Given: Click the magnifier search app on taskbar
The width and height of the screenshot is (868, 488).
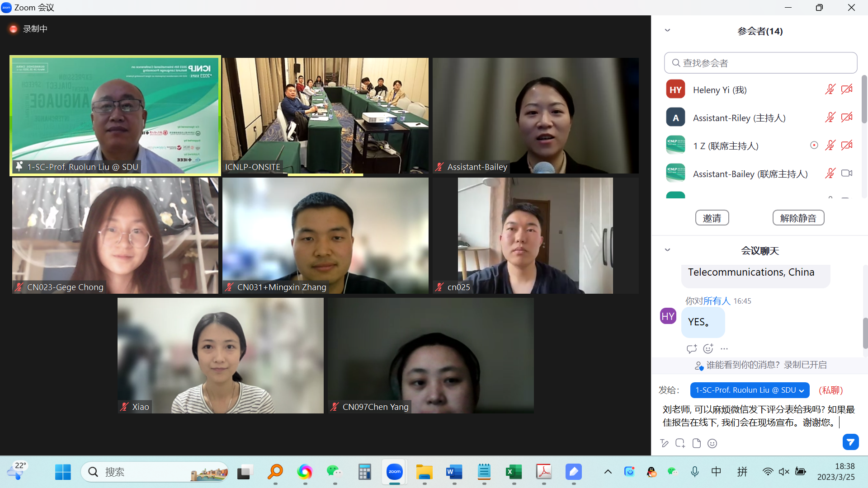Looking at the screenshot, I should 275,472.
